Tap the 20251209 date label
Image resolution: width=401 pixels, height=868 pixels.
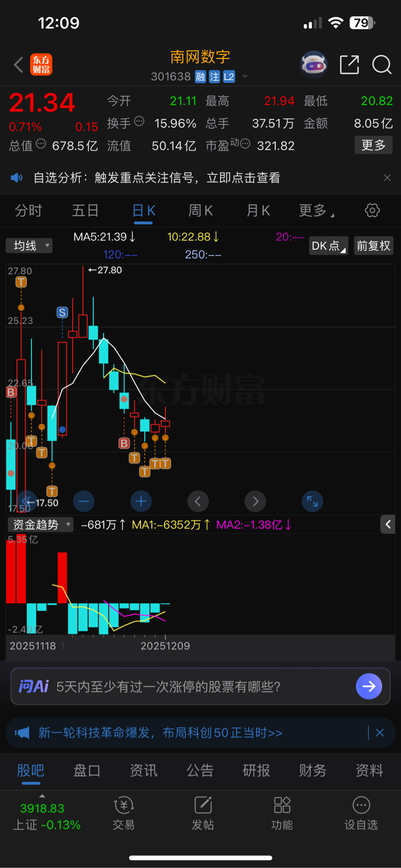165,646
